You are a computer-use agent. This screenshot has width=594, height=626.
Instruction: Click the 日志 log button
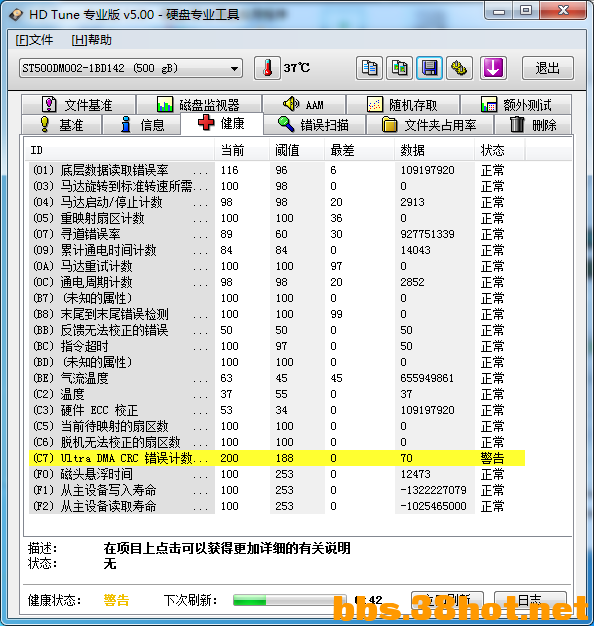[x=530, y=600]
